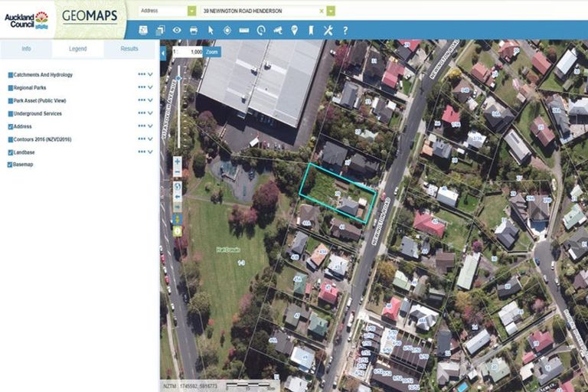Open the basemap gallery toolbar icon
The image size is (588, 392).
(x=143, y=30)
